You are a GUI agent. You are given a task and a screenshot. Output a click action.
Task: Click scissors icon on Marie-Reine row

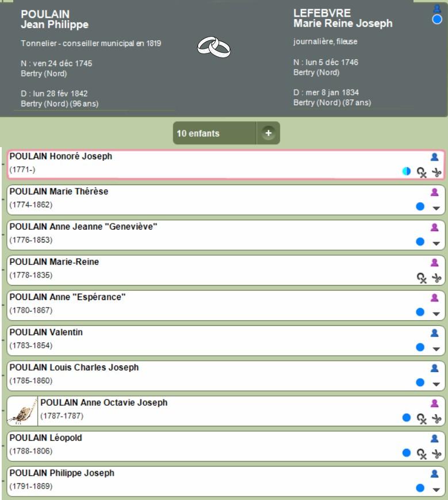point(436,278)
